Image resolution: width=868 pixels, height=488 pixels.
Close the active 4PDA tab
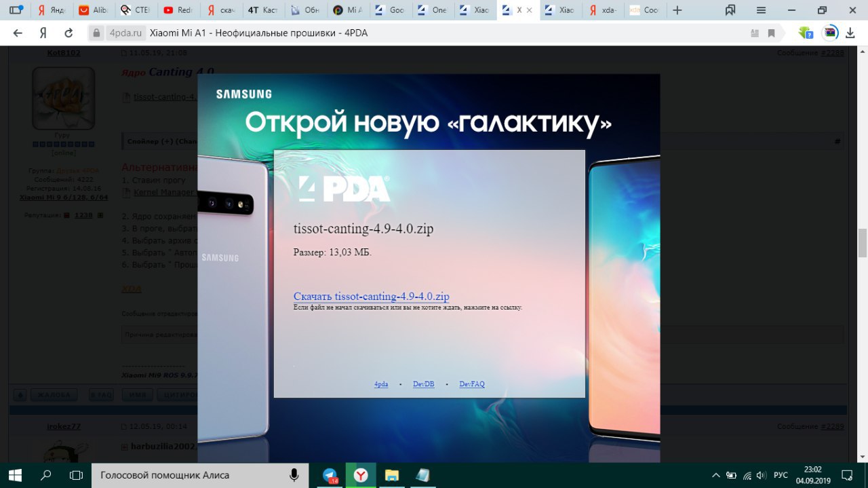[530, 10]
